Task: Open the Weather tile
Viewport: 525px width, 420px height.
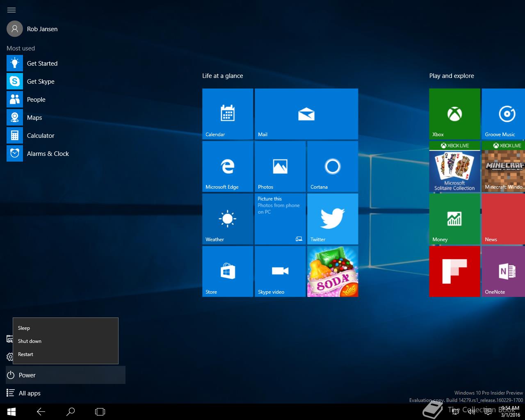Action: [x=228, y=219]
